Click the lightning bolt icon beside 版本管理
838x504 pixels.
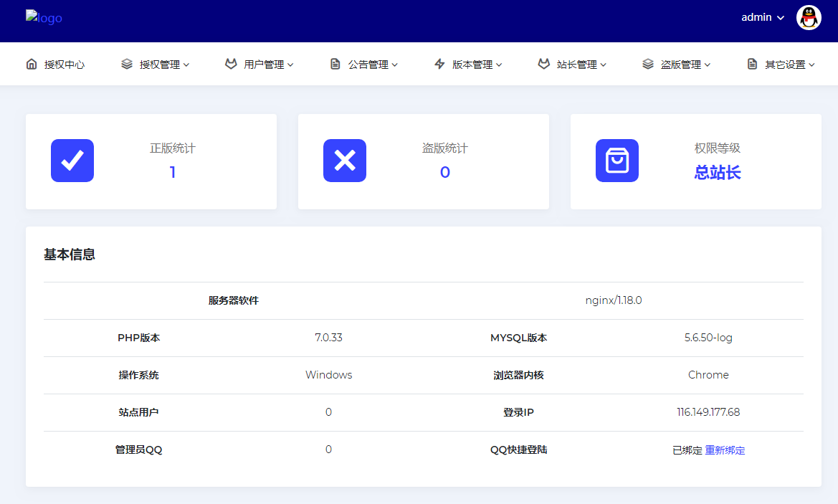pyautogui.click(x=439, y=64)
